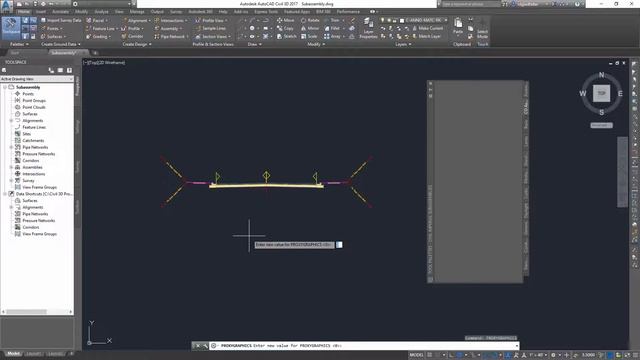
Task: Select the Rotate tool
Action: [x=310, y=20]
